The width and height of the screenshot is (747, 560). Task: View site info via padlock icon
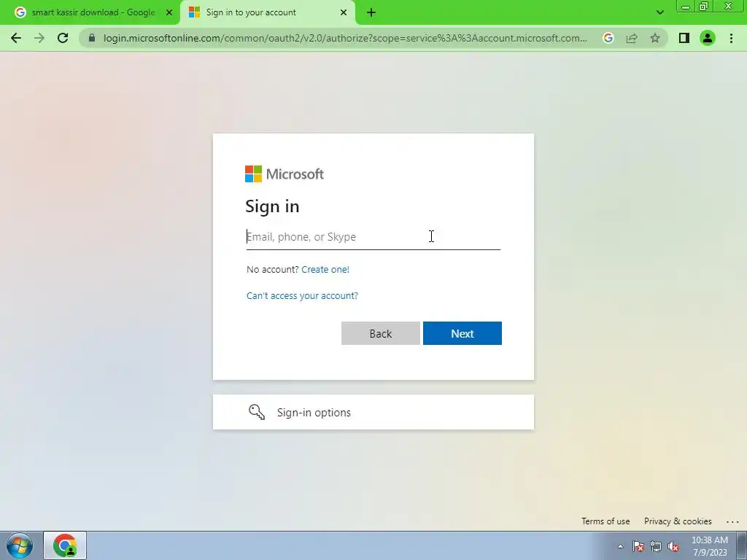coord(92,38)
